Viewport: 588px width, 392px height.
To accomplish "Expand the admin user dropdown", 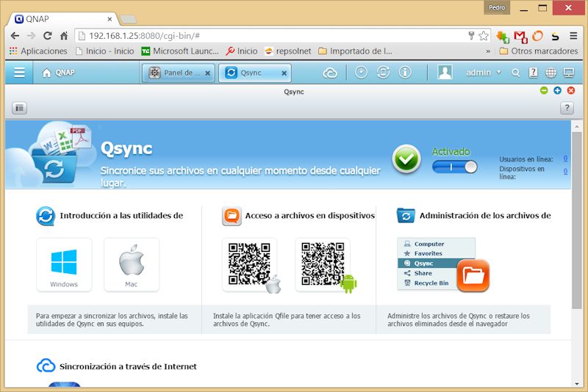I will (x=484, y=73).
